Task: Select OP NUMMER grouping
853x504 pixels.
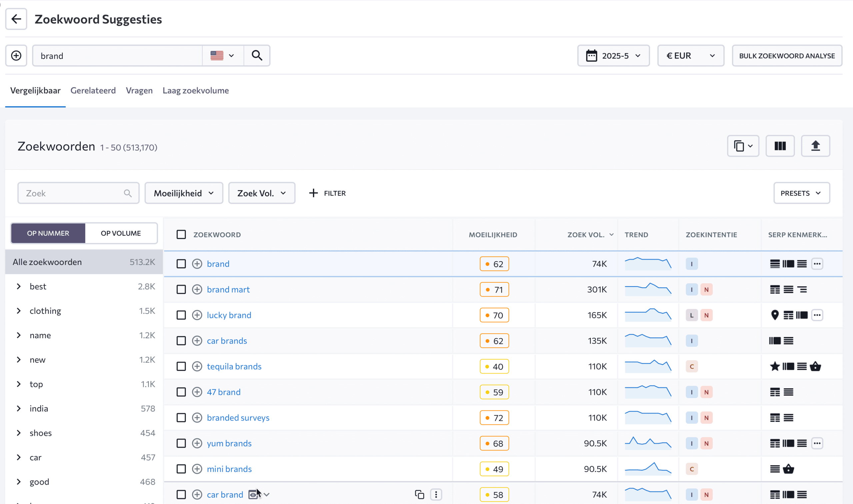Action: tap(48, 233)
